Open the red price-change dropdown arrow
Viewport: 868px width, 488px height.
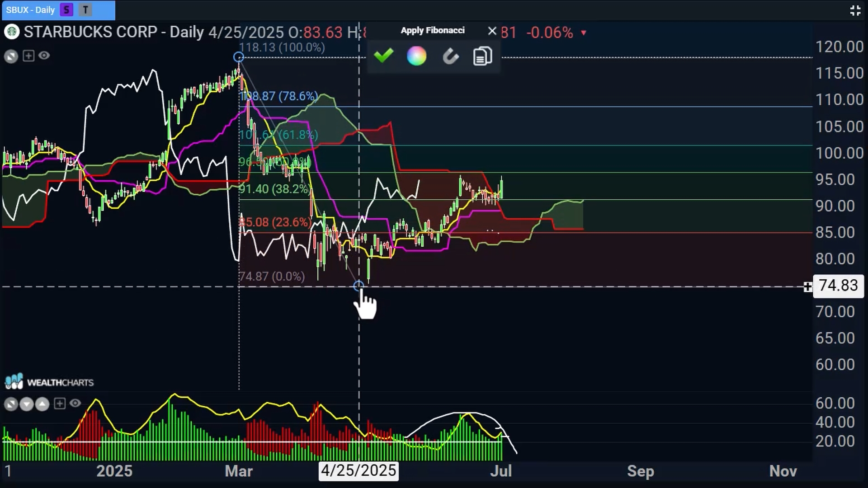click(584, 33)
